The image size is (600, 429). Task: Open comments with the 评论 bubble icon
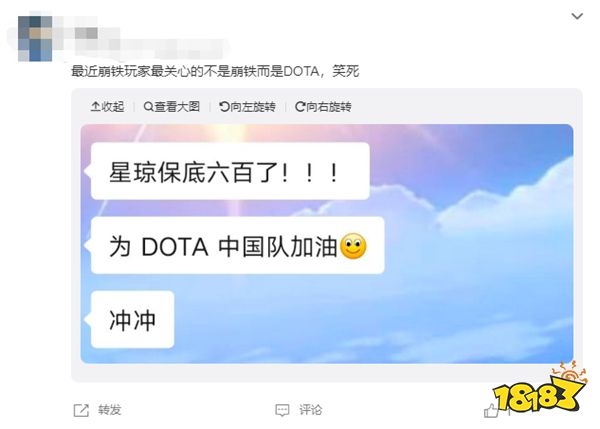point(282,410)
